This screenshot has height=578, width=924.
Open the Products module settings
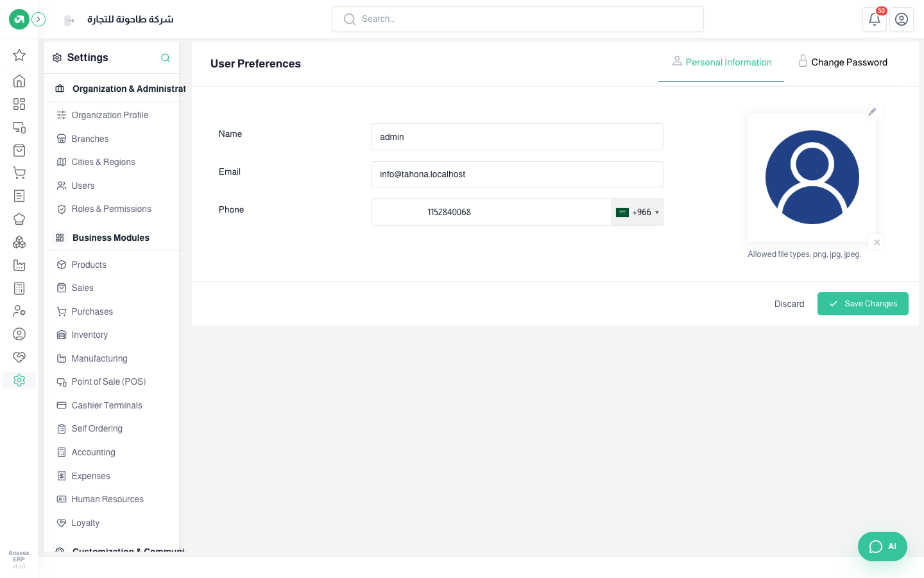pyautogui.click(x=89, y=265)
